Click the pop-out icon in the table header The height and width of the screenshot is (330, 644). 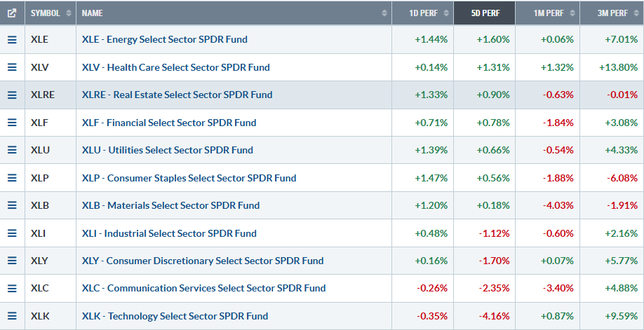tap(12, 13)
